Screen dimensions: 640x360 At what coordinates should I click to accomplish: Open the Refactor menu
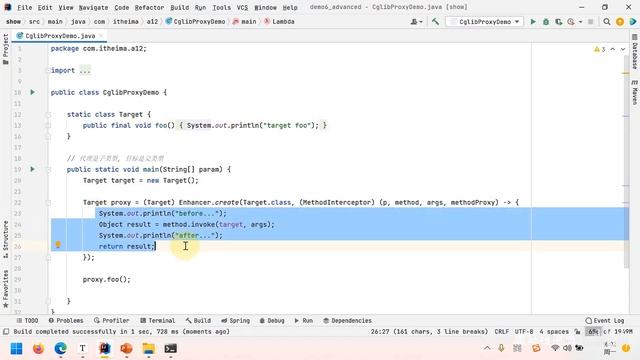coord(149,7)
